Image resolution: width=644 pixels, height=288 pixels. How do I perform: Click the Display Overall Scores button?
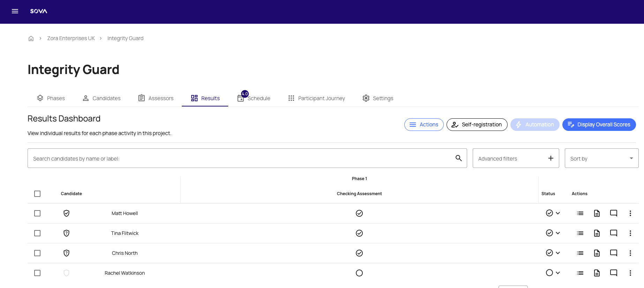pyautogui.click(x=599, y=125)
